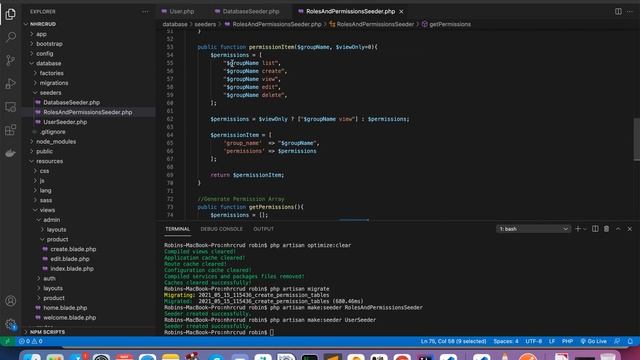Collapse the NHRCRUD root section
Image resolution: width=640 pixels, height=360 pixels.
pos(42,24)
